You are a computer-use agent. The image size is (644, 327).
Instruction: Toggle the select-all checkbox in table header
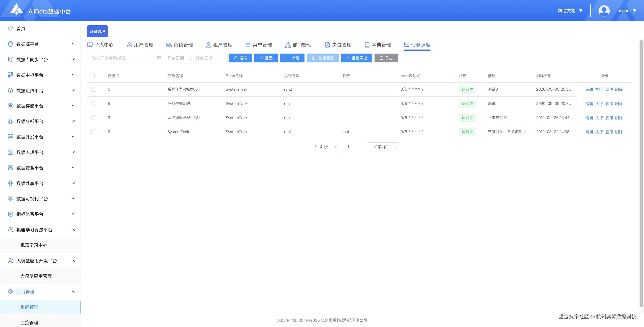point(93,76)
